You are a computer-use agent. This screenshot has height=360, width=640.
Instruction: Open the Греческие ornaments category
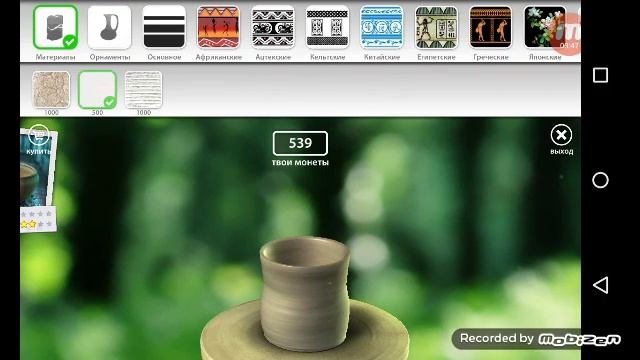[x=491, y=27]
